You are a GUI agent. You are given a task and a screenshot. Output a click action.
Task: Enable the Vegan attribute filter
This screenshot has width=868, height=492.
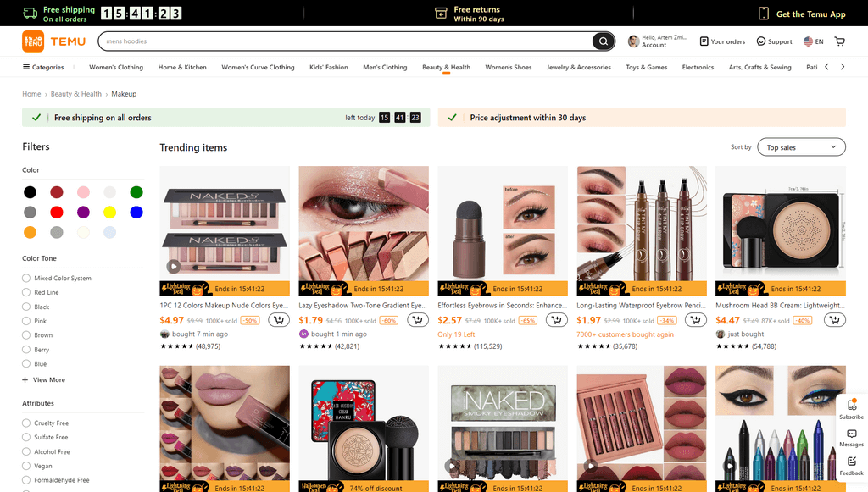pyautogui.click(x=26, y=466)
